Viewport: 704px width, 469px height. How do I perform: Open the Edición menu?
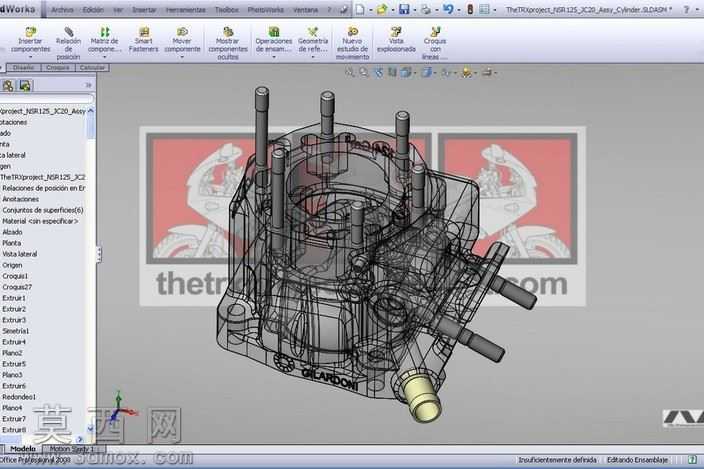point(93,9)
